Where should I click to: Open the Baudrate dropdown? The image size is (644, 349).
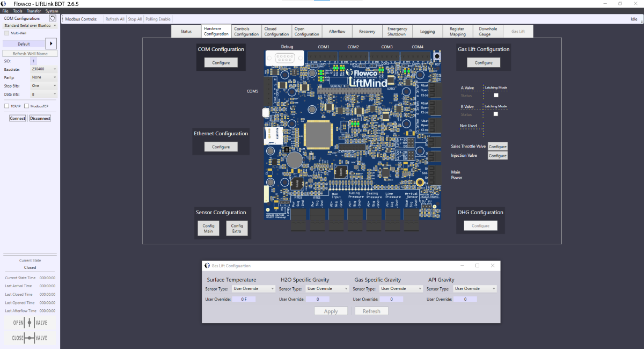[44, 69]
